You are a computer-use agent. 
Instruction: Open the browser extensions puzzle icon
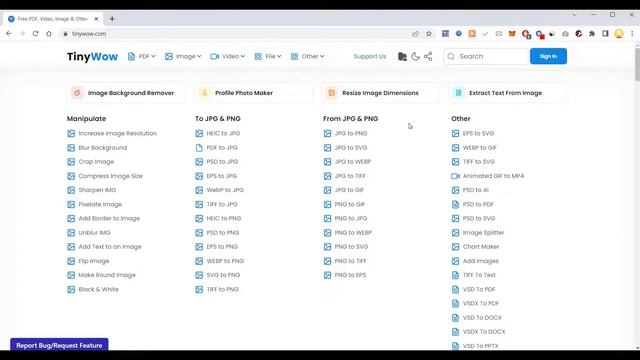[592, 34]
